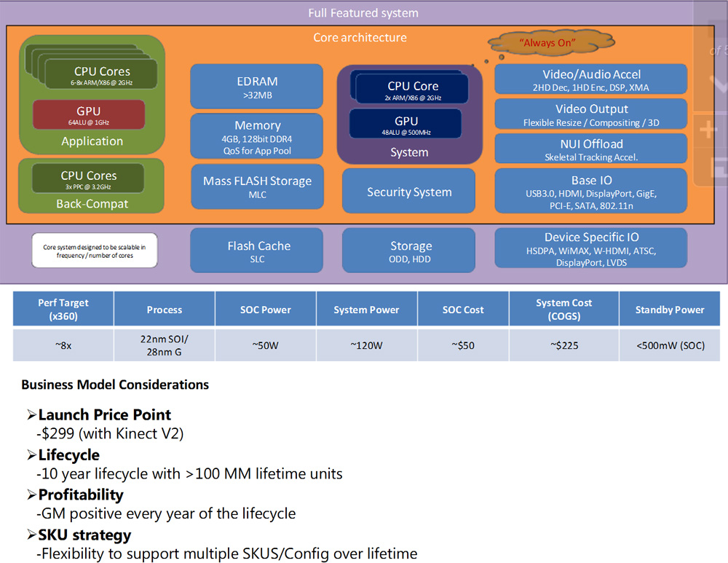728x563 pixels.
Task: Click the "Full Featured system" title
Action: pos(363,13)
